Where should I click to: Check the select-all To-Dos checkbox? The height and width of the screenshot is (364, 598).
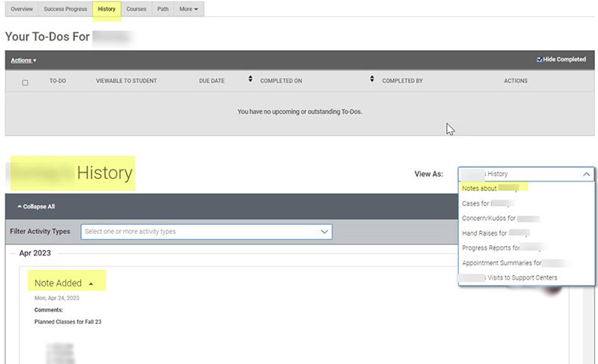point(25,82)
